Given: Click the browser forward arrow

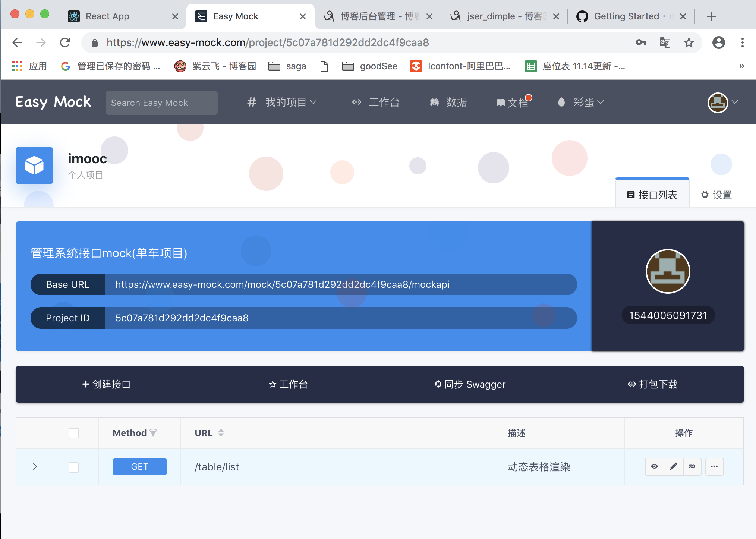Looking at the screenshot, I should pyautogui.click(x=41, y=42).
